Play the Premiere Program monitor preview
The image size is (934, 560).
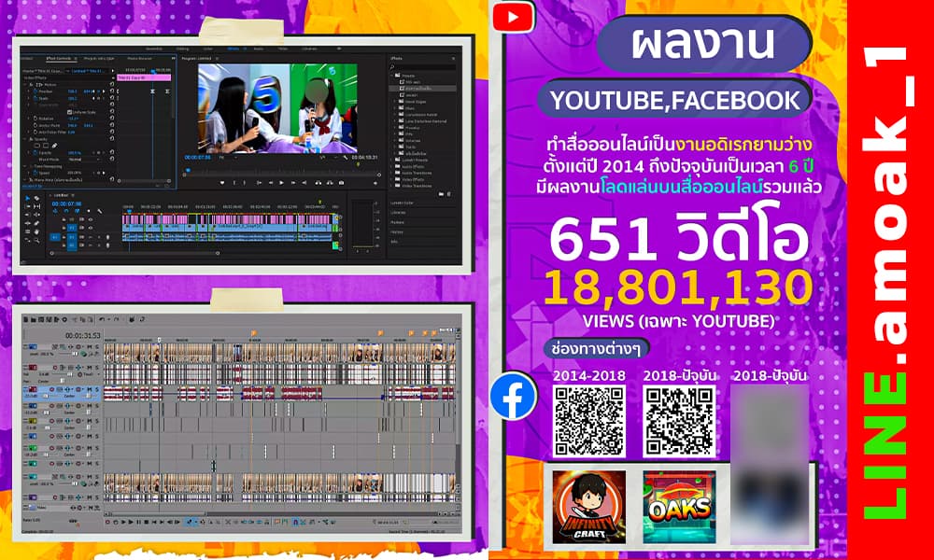tap(281, 183)
